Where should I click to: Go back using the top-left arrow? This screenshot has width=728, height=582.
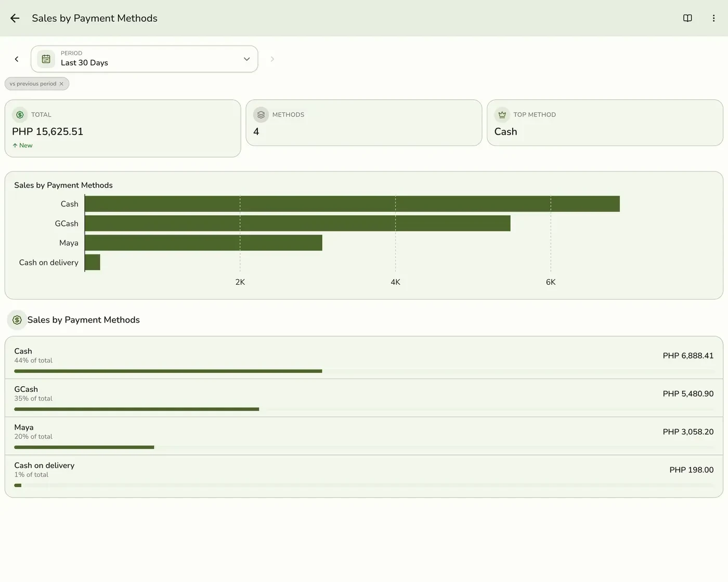tap(15, 18)
